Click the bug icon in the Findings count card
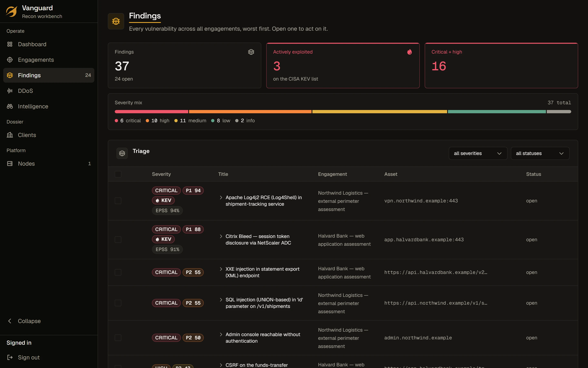 pyautogui.click(x=251, y=52)
